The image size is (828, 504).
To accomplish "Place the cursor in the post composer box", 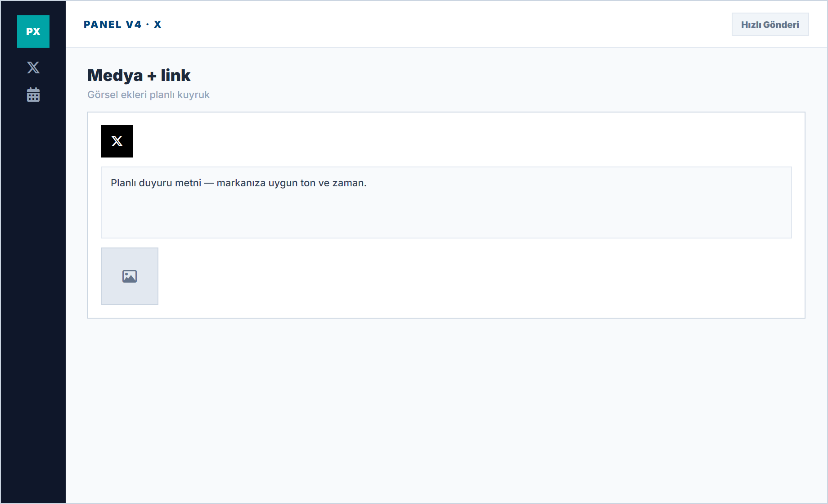I will [x=446, y=202].
